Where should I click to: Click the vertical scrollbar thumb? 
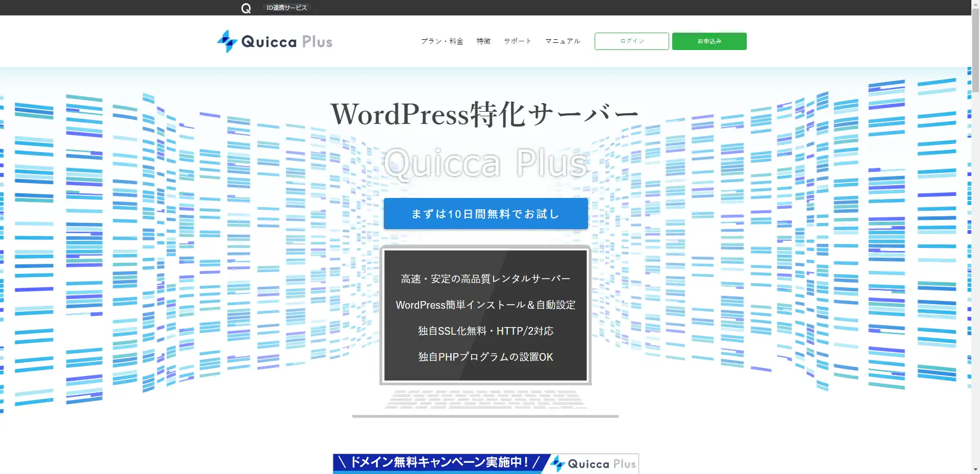click(x=975, y=51)
